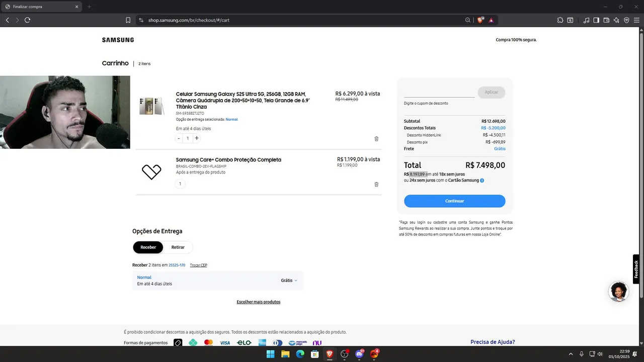Click the blue Continuar button
Image resolution: width=644 pixels, height=362 pixels.
pyautogui.click(x=454, y=201)
